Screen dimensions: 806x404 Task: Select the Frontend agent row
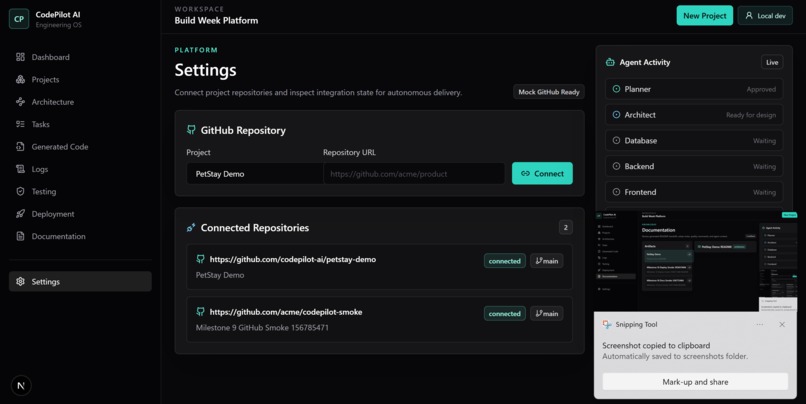coord(694,192)
